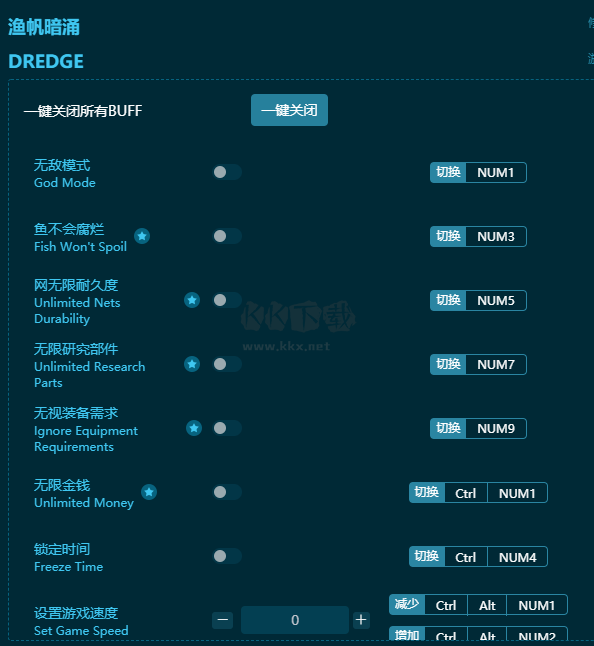Click the DREDGE title text
Screen dimensions: 594x646
(46, 61)
